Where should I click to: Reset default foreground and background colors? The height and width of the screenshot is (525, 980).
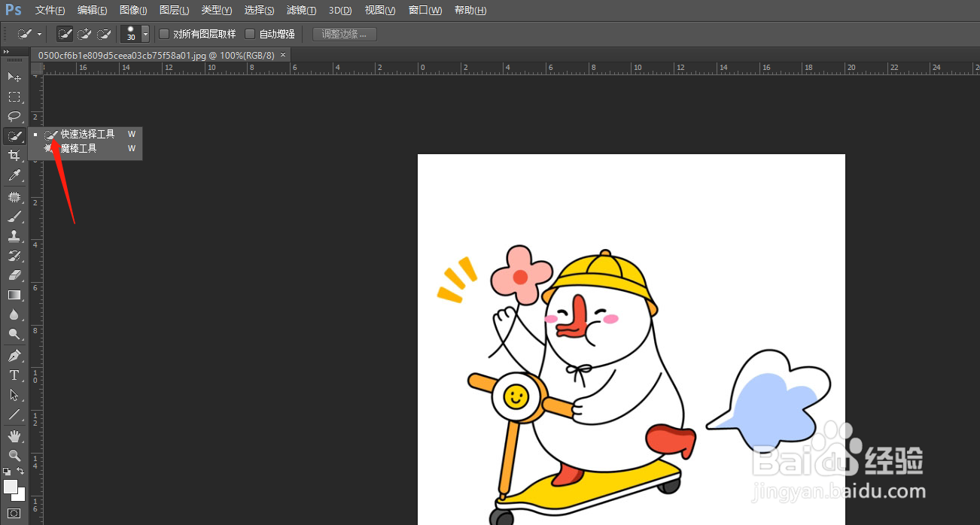pos(7,472)
